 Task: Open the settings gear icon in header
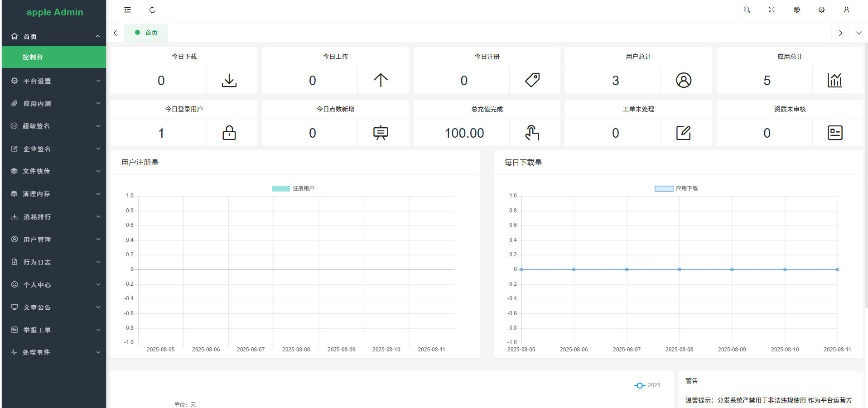821,10
